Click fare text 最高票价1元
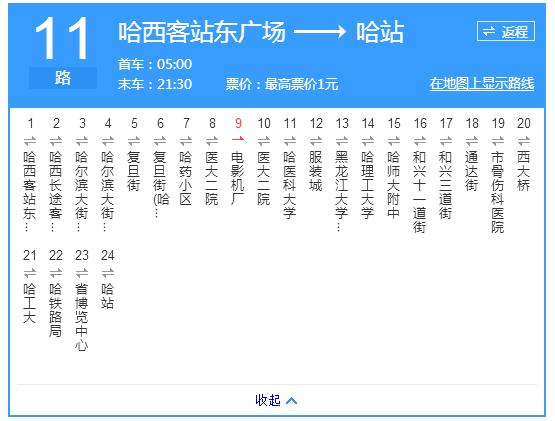 tap(302, 84)
